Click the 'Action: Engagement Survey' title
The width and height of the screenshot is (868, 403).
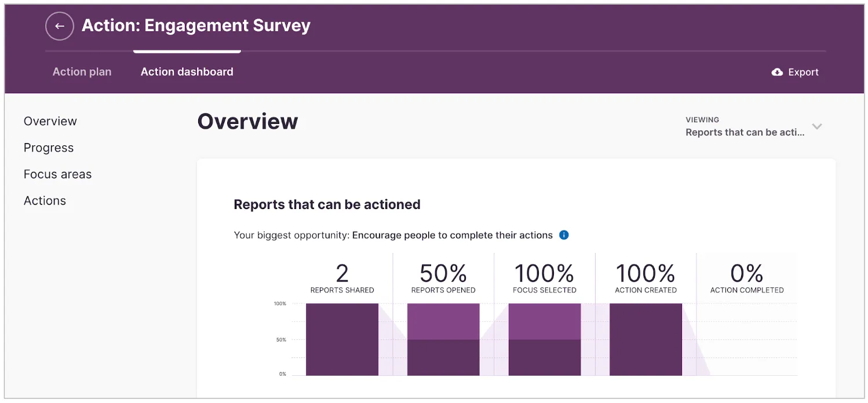196,25
